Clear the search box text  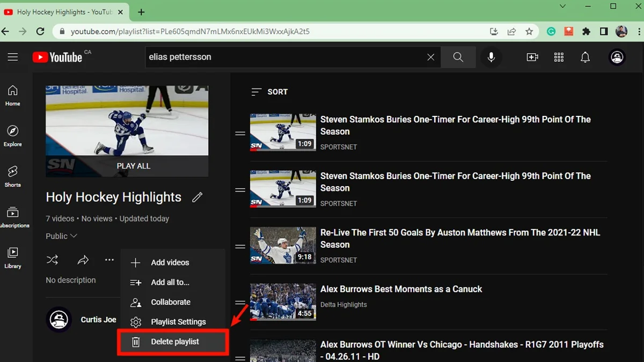[430, 57]
